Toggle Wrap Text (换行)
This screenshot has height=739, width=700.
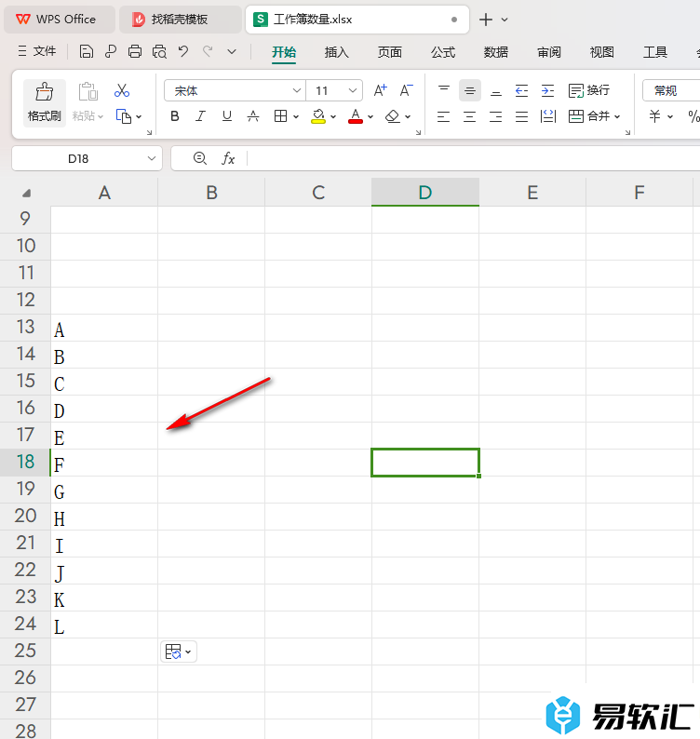tap(589, 90)
